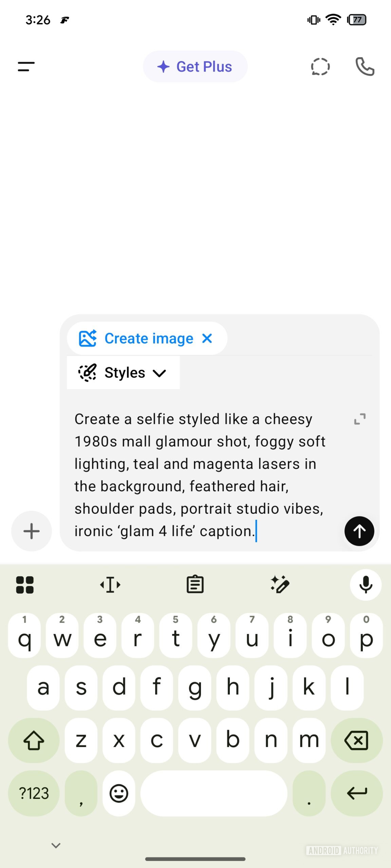Viewport: 391px width, 868px height.
Task: Open the keyboard clipboard
Action: pyautogui.click(x=195, y=585)
